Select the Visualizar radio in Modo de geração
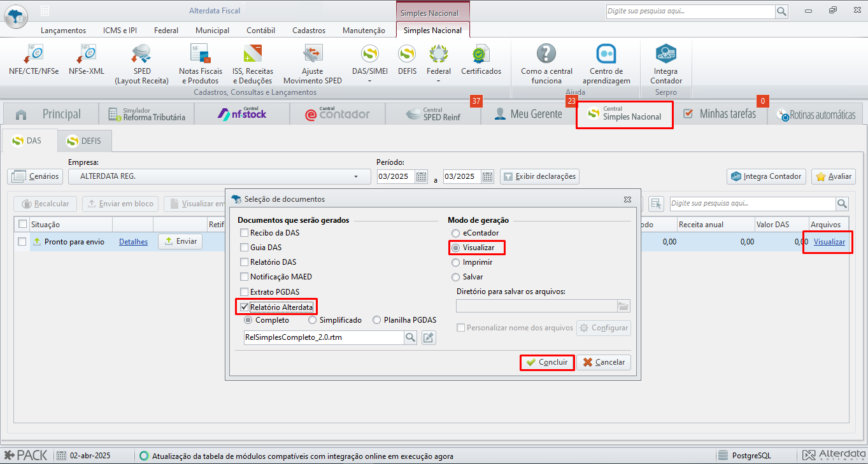The height and width of the screenshot is (464, 868). click(x=455, y=247)
